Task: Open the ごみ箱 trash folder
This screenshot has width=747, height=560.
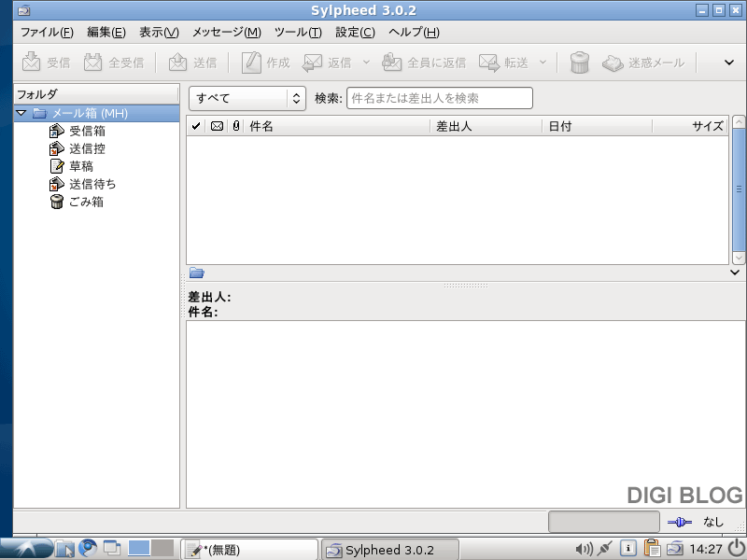Action: 86,202
